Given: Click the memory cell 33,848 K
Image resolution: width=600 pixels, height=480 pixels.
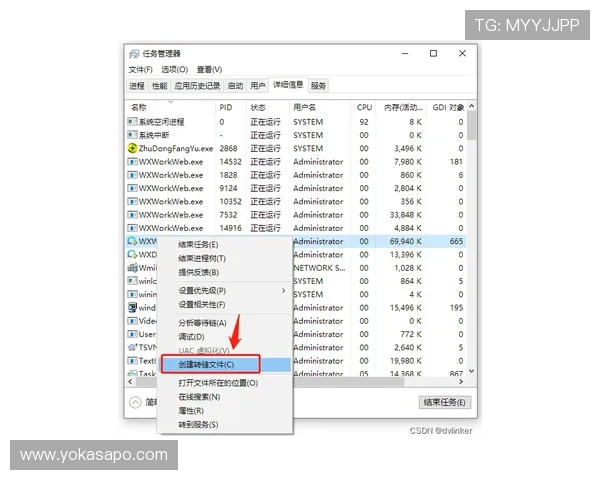Looking at the screenshot, I should pyautogui.click(x=406, y=215).
